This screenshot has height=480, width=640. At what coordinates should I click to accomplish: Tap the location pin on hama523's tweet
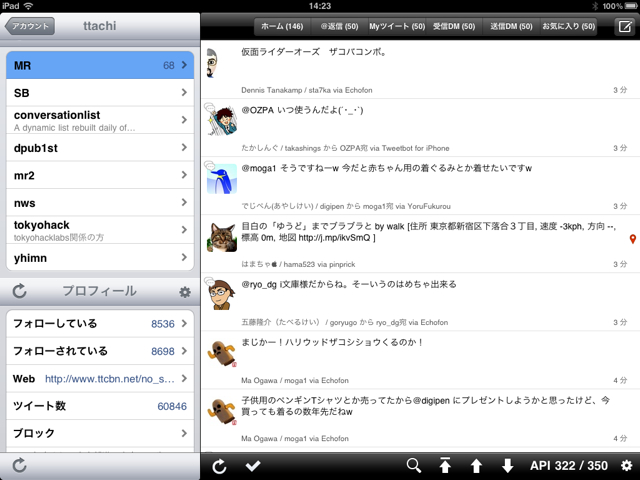tap(632, 240)
